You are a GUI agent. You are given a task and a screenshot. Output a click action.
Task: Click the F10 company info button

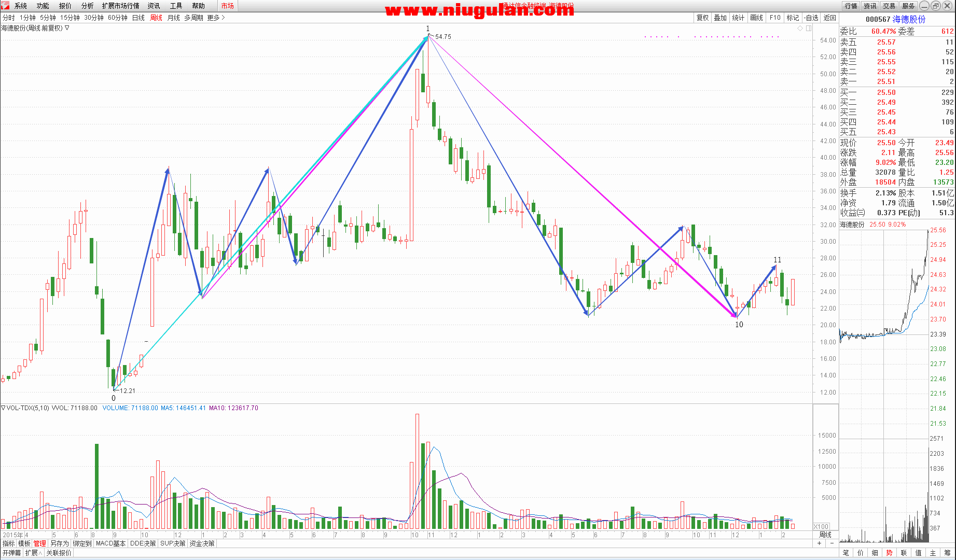(x=775, y=18)
